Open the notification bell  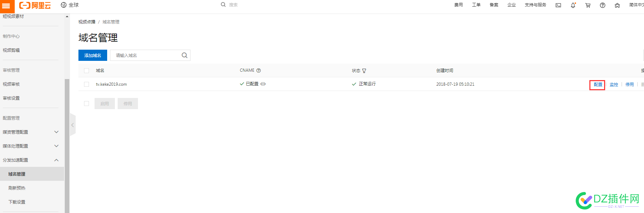coord(573,5)
